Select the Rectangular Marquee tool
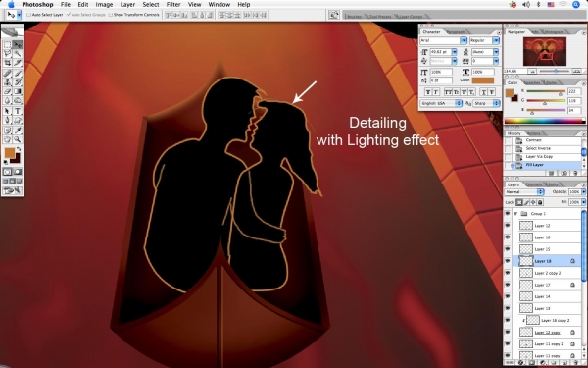The width and height of the screenshot is (588, 368). point(7,45)
